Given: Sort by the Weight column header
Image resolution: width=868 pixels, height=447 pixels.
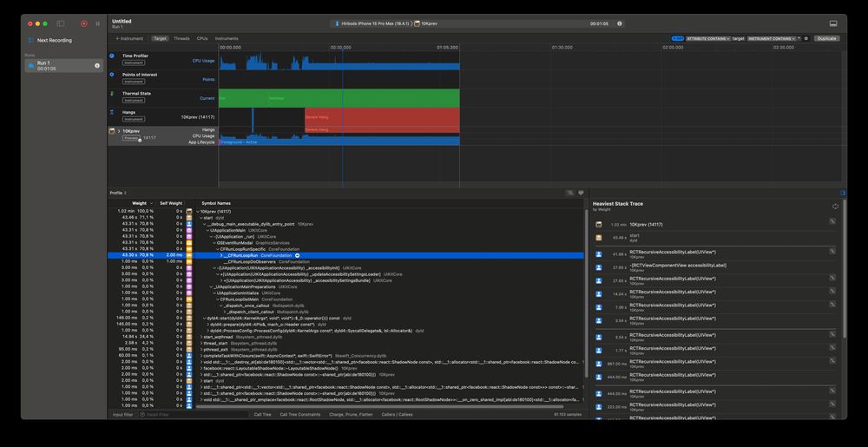Looking at the screenshot, I should coord(140,203).
